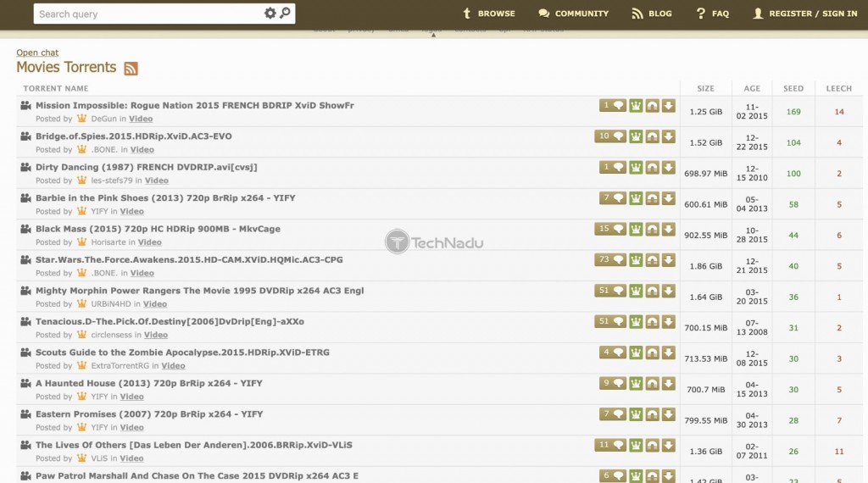Screen dimensions: 868x483
Task: Open Mission Impossible Rogue Nation torrent
Action: pyautogui.click(x=195, y=105)
